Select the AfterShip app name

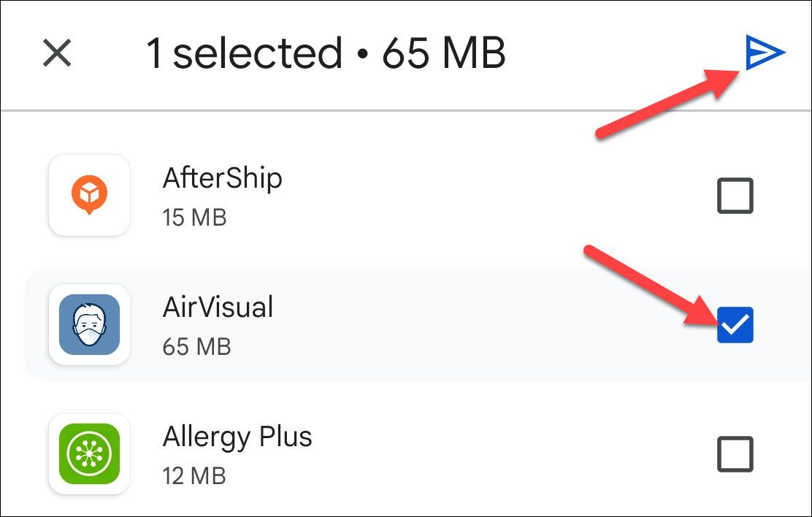222,178
